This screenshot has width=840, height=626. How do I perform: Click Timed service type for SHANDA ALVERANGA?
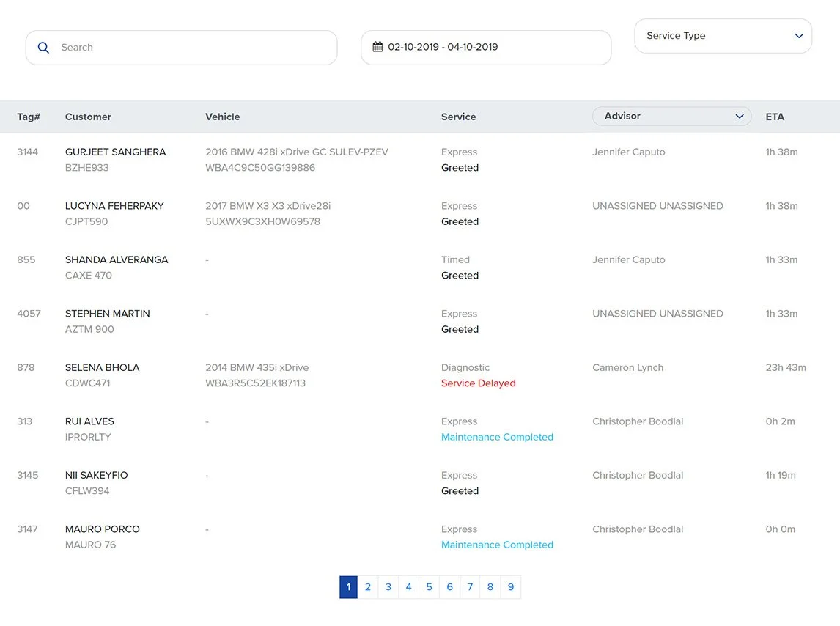455,260
